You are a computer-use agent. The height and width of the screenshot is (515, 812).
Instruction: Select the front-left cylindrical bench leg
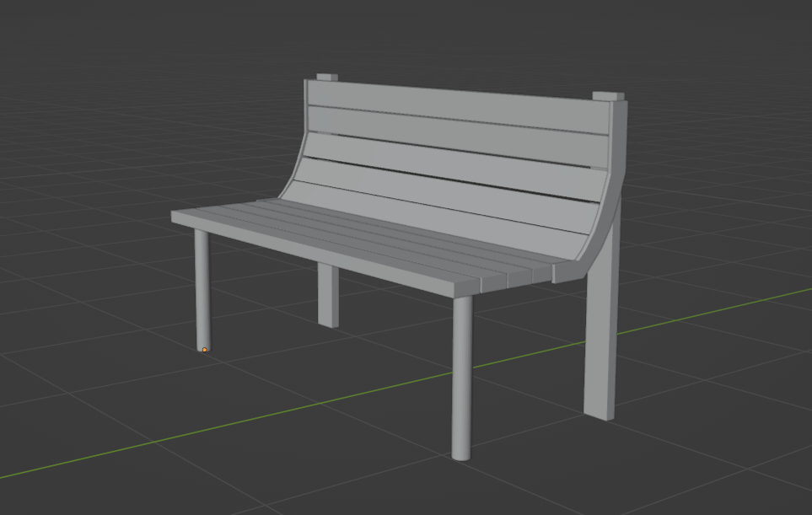[202, 287]
